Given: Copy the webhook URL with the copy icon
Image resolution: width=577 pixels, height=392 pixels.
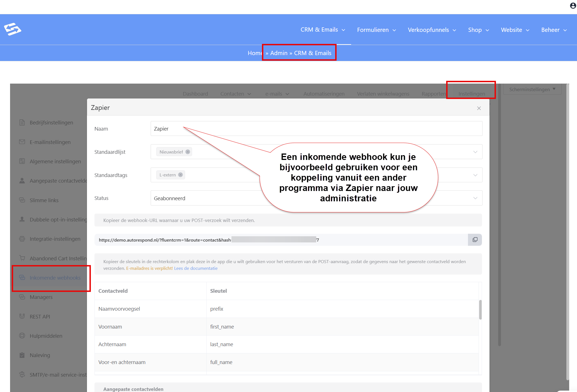Looking at the screenshot, I should tap(475, 240).
